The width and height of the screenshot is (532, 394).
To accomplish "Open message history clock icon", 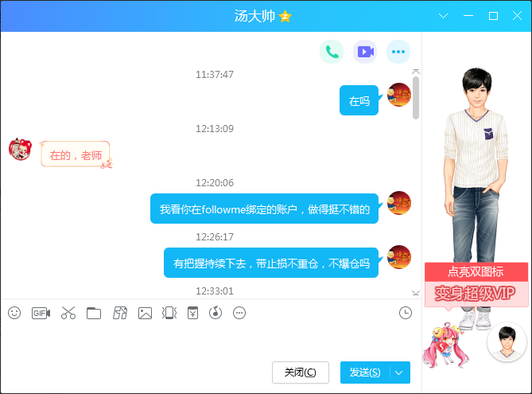I will click(x=406, y=313).
